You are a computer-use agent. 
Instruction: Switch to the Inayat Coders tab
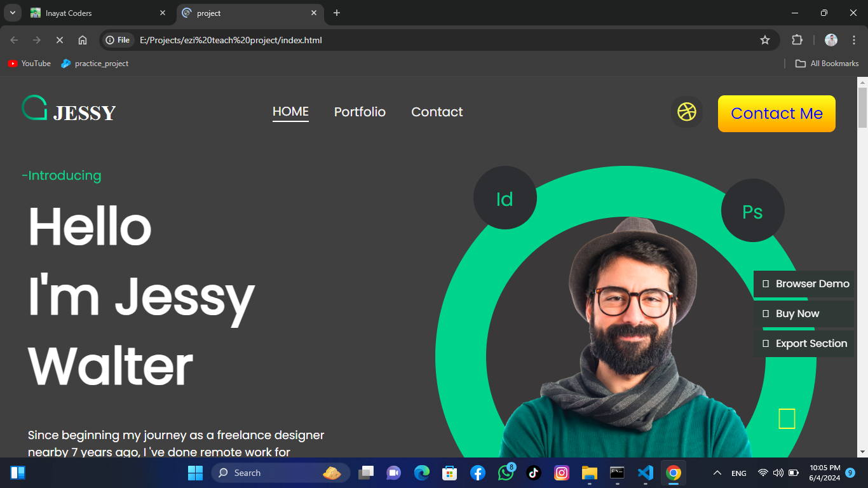click(95, 13)
